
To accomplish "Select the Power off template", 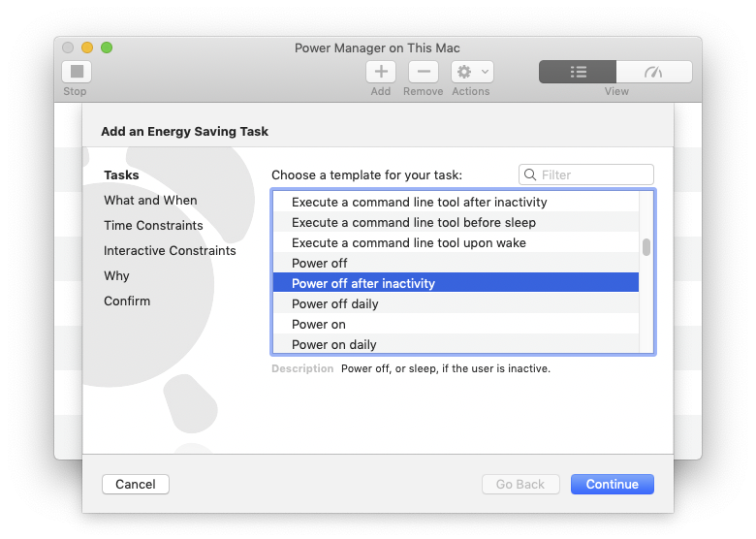I will [457, 264].
